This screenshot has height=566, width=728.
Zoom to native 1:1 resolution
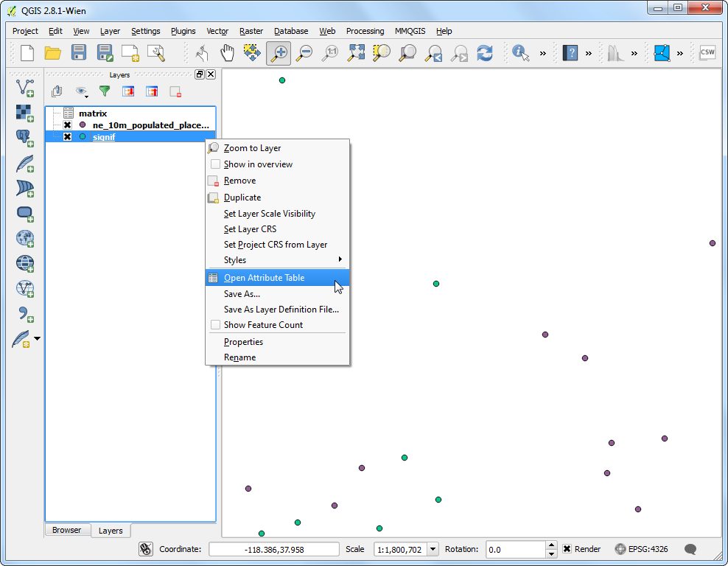click(331, 53)
